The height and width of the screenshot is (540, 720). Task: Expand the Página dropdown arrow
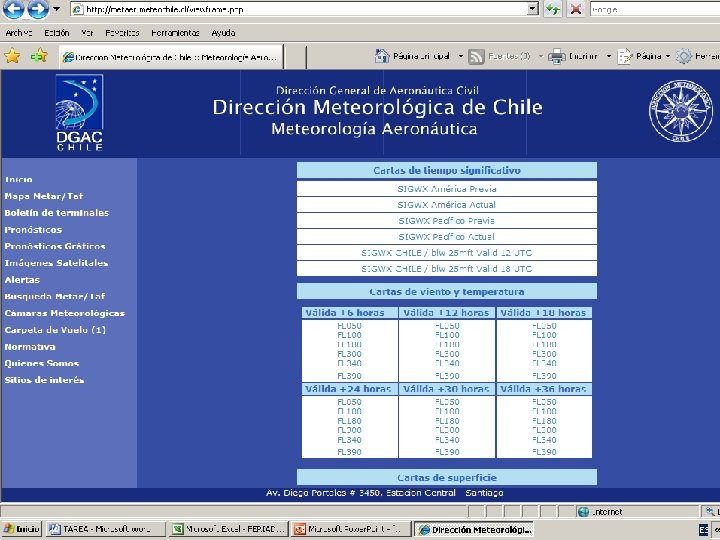click(x=668, y=56)
